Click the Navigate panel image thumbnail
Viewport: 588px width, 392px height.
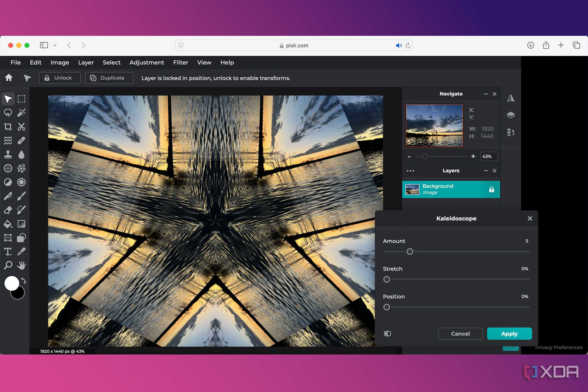click(x=434, y=125)
